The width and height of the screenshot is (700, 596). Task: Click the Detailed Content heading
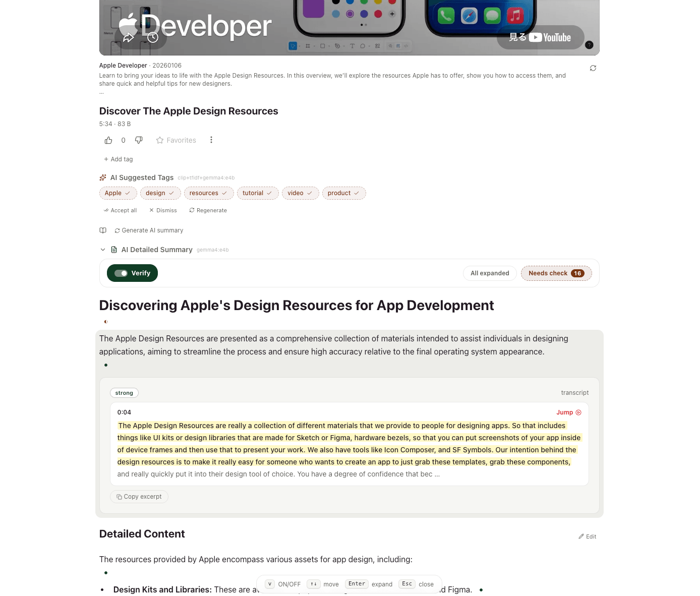point(142,534)
